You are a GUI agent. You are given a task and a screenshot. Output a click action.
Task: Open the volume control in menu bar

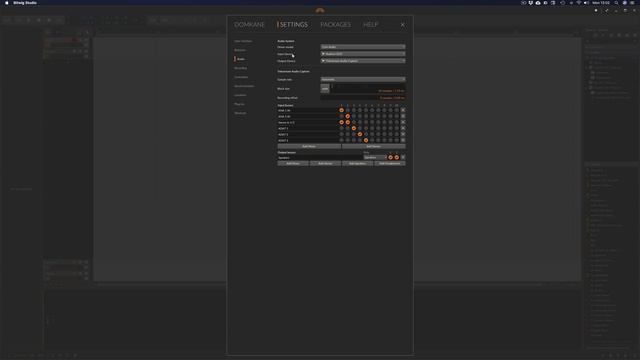[x=586, y=3]
